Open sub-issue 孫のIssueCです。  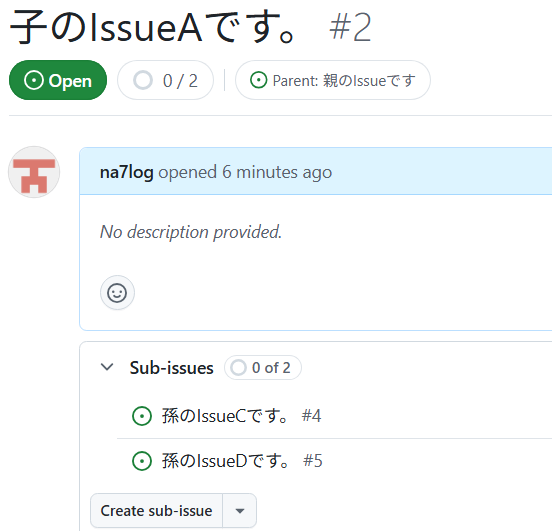click(x=225, y=416)
